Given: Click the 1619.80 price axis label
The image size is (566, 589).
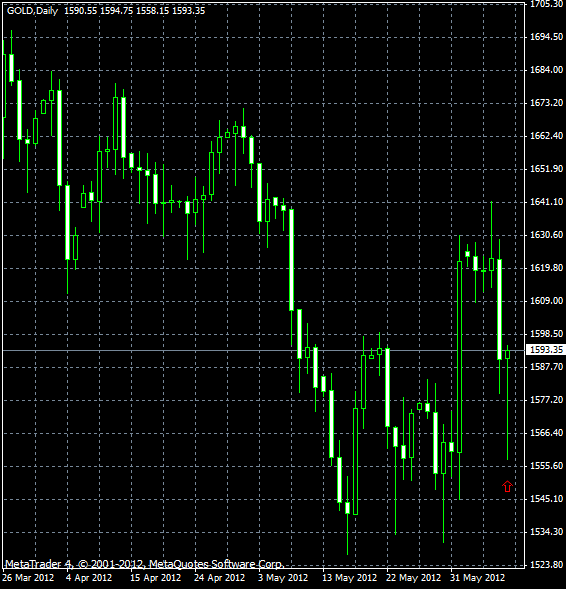Looking at the screenshot, I should point(546,268).
